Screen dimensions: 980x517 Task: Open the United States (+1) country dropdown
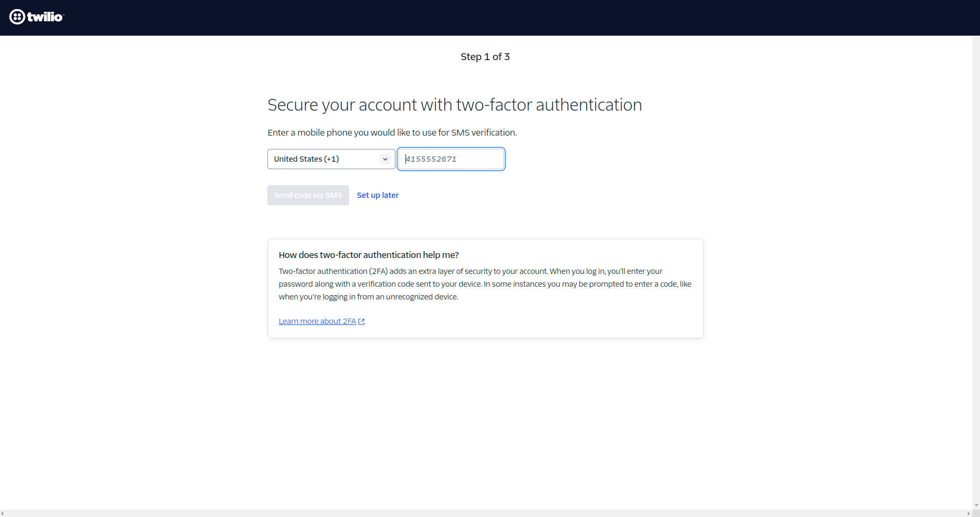(331, 159)
